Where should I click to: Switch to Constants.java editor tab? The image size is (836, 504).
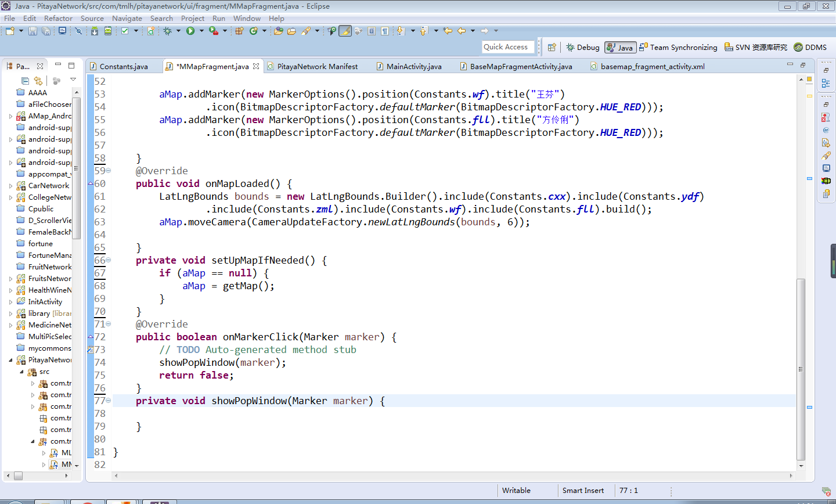(x=124, y=66)
